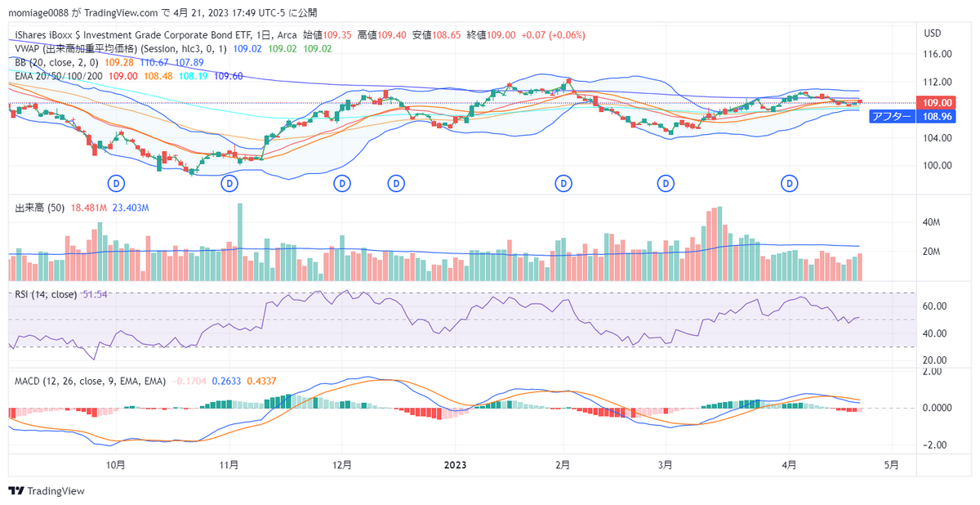Click the +0.07 (+0.06%) change value

[x=553, y=35]
